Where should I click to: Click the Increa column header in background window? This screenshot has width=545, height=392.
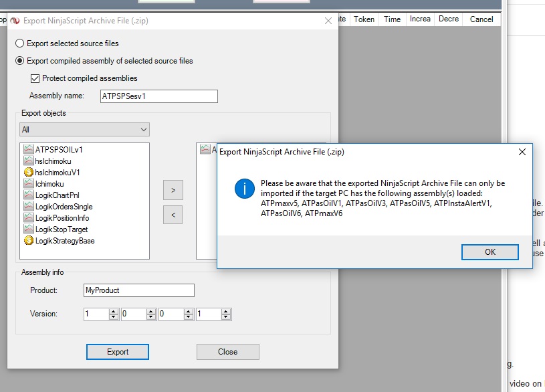point(420,19)
